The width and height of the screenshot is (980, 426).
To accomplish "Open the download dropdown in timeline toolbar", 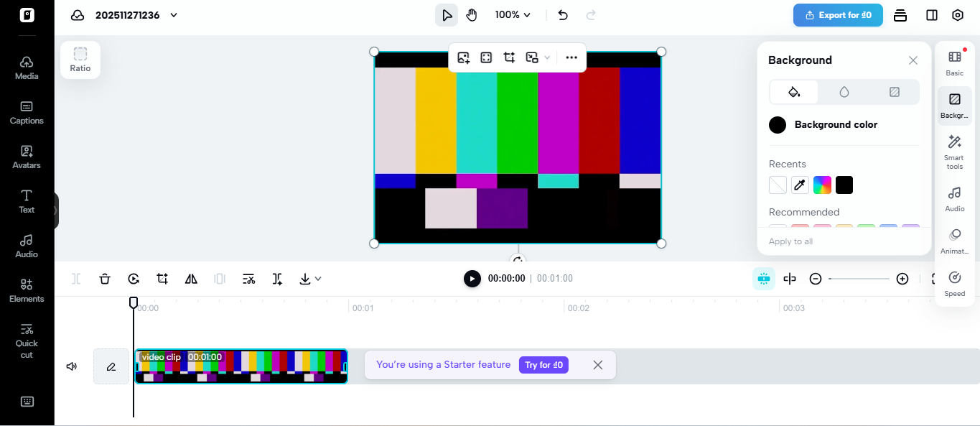I will point(311,279).
